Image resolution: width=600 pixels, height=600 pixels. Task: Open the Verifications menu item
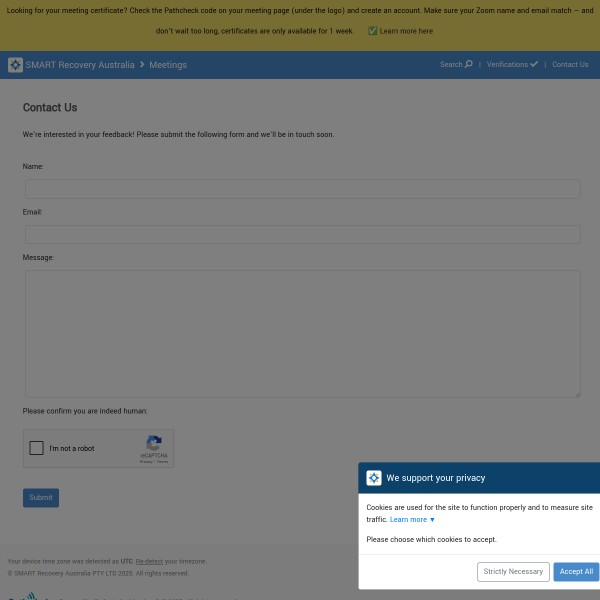pyautogui.click(x=507, y=65)
